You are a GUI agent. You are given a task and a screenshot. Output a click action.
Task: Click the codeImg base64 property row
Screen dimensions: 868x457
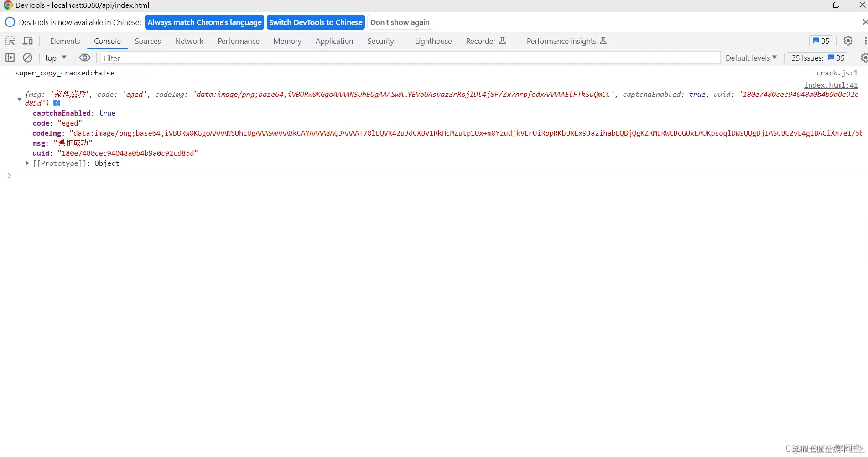pos(447,133)
